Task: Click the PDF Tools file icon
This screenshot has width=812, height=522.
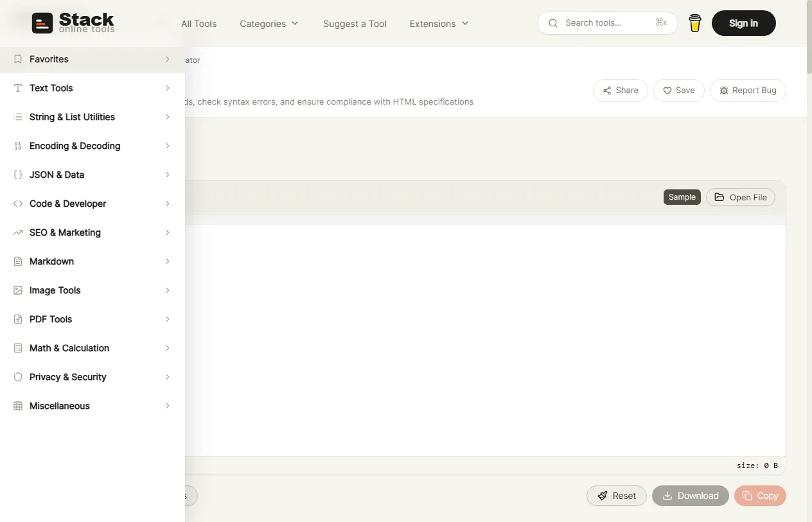Action: tap(18, 319)
